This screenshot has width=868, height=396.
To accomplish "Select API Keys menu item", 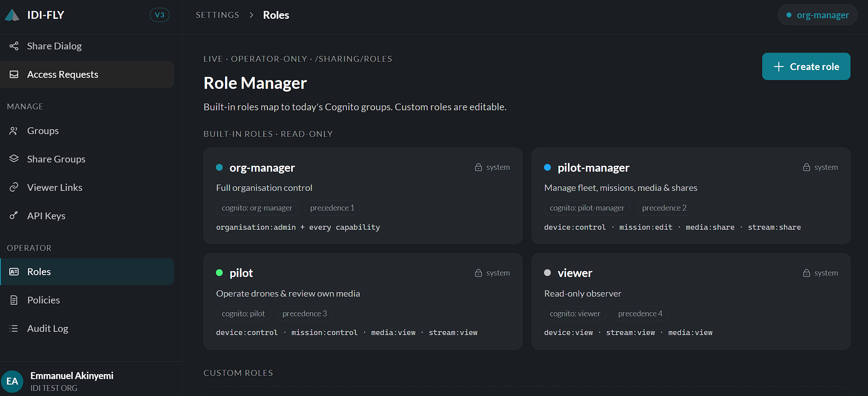I will coord(87,216).
